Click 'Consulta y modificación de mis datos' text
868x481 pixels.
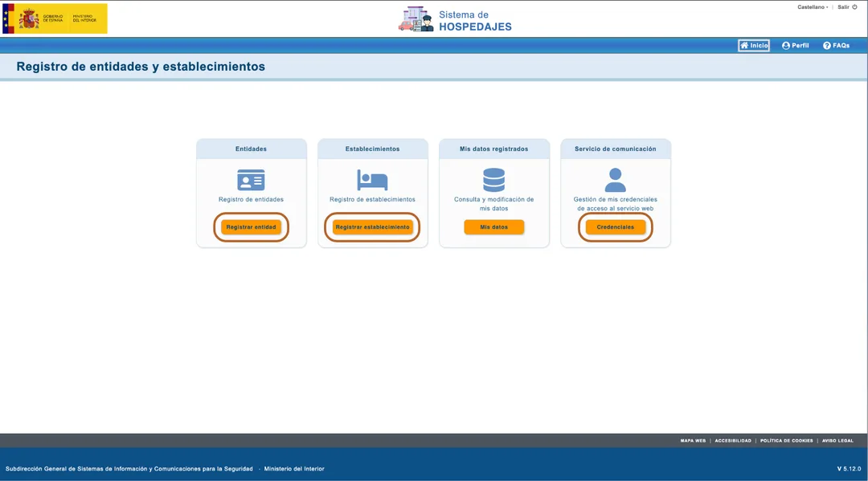tap(493, 204)
